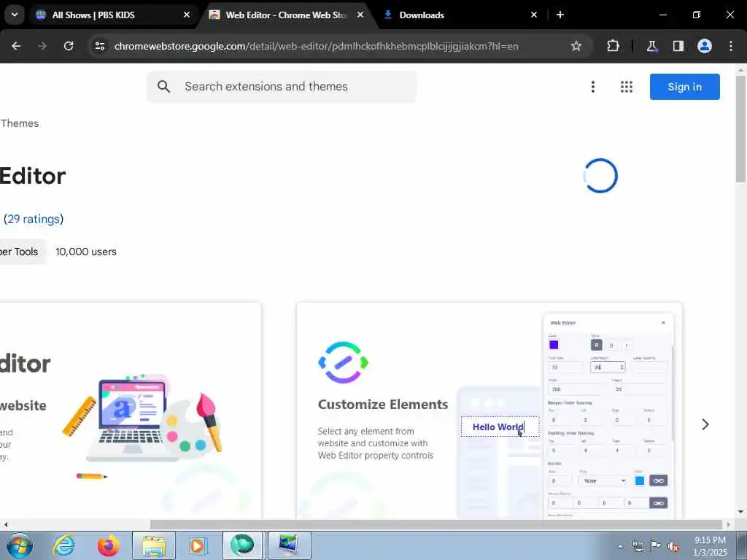Close the Web Editor Chrome Web Store tab

[360, 15]
